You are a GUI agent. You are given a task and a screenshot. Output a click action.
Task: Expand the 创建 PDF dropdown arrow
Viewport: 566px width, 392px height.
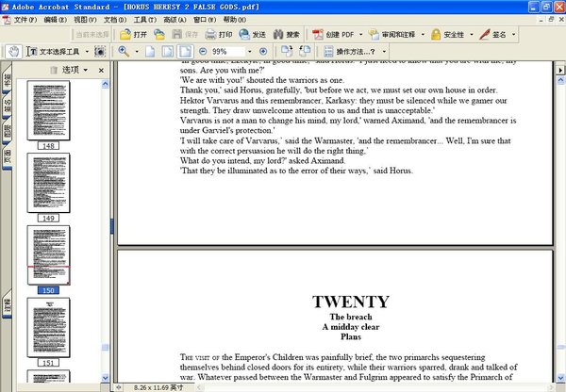click(360, 35)
